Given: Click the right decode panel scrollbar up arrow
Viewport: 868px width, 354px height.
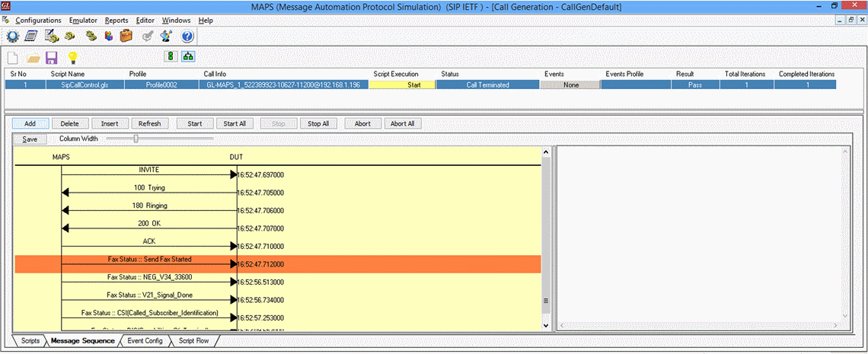Looking at the screenshot, I should tap(844, 151).
